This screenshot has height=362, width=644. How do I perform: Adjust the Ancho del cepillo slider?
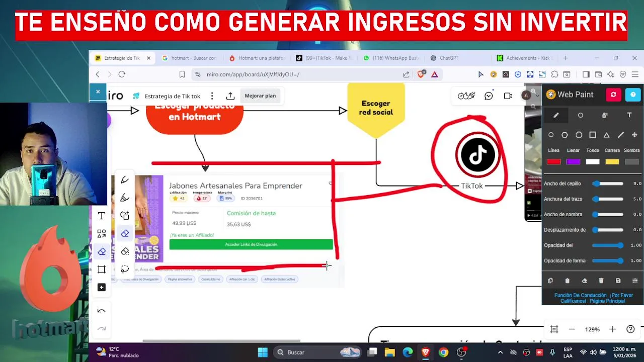(x=608, y=184)
